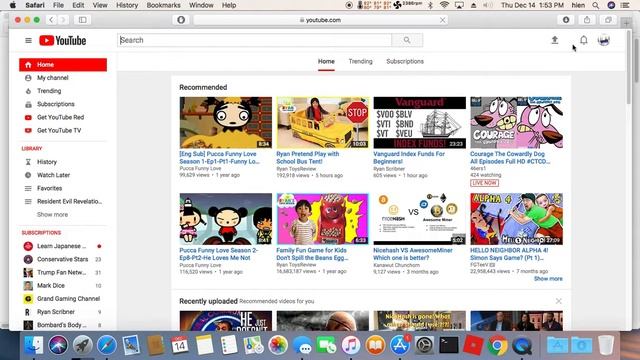Open Trump Fan Netw... subscription

[63, 272]
